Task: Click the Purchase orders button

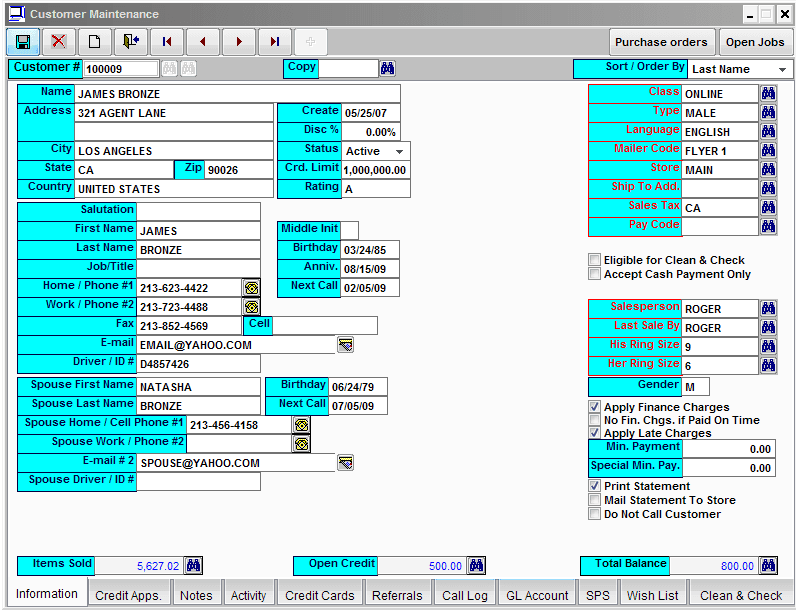Action: click(661, 42)
